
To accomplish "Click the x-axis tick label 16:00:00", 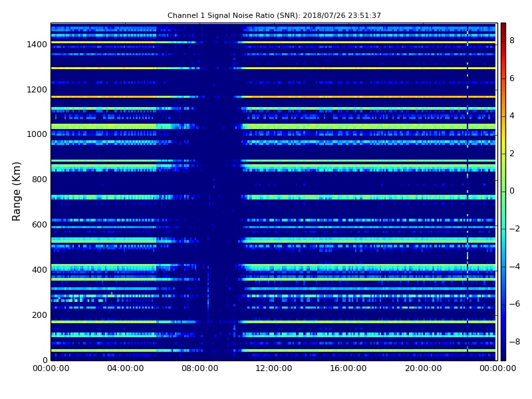I will (348, 368).
